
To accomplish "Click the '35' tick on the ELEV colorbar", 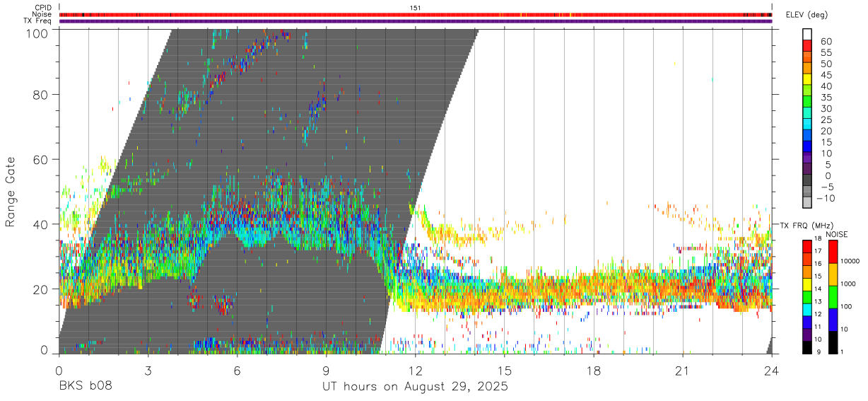I will pyautogui.click(x=826, y=97).
